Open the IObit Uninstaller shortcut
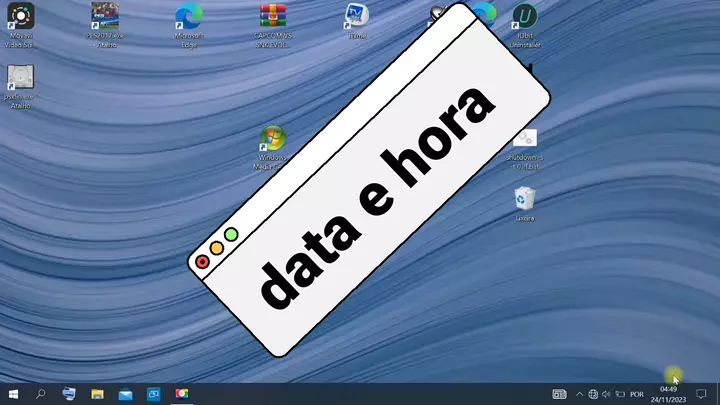 523,16
